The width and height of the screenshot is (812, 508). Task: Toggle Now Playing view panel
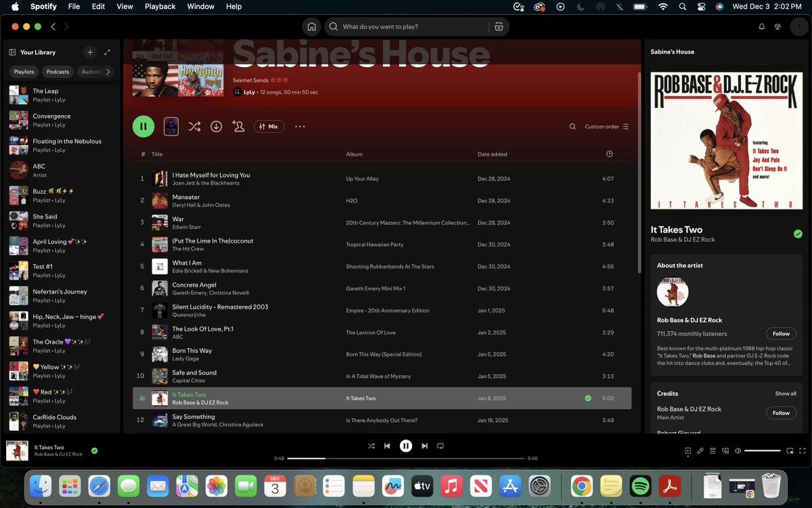[x=687, y=450]
